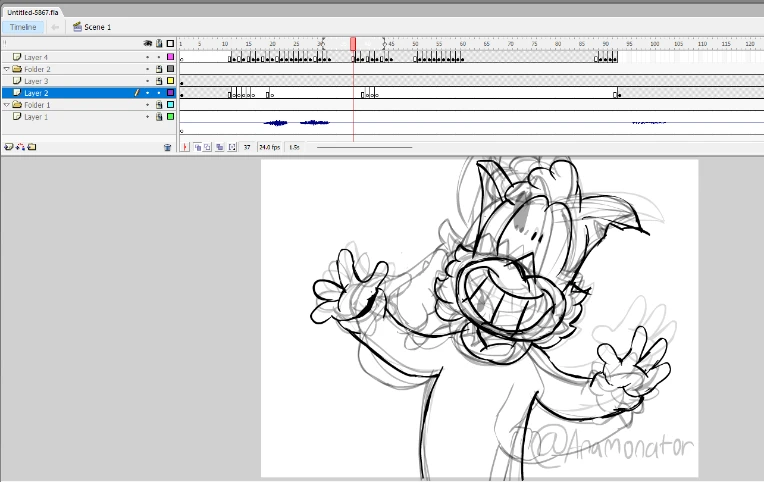The width and height of the screenshot is (764, 482).
Task: Click the Scene 1 clapperboard icon
Action: [77, 27]
